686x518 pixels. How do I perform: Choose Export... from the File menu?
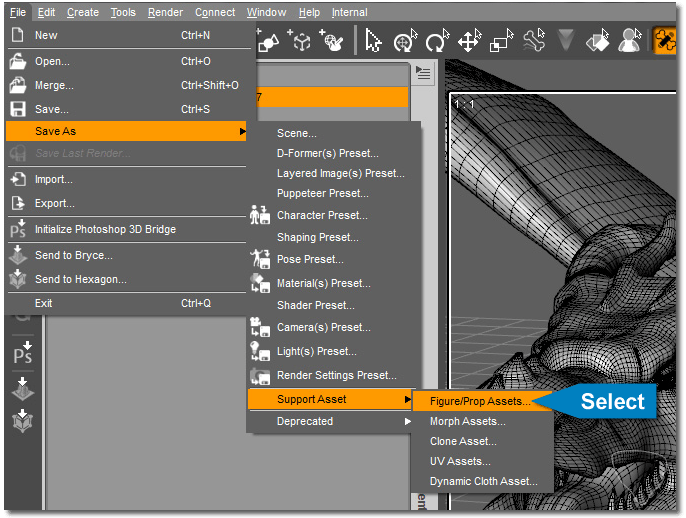tap(126, 203)
